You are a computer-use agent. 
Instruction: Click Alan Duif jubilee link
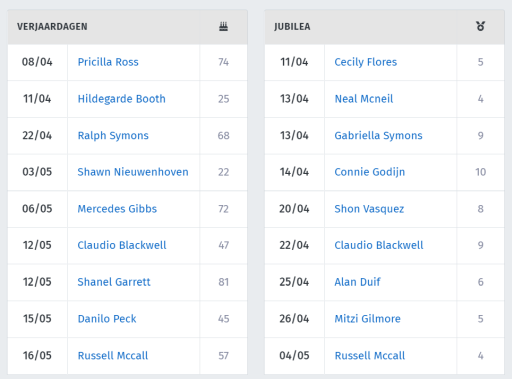[x=357, y=282]
